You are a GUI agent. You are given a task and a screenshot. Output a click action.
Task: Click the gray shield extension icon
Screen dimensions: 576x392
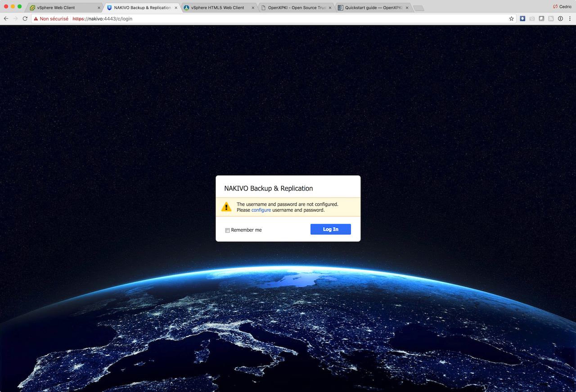pos(541,19)
